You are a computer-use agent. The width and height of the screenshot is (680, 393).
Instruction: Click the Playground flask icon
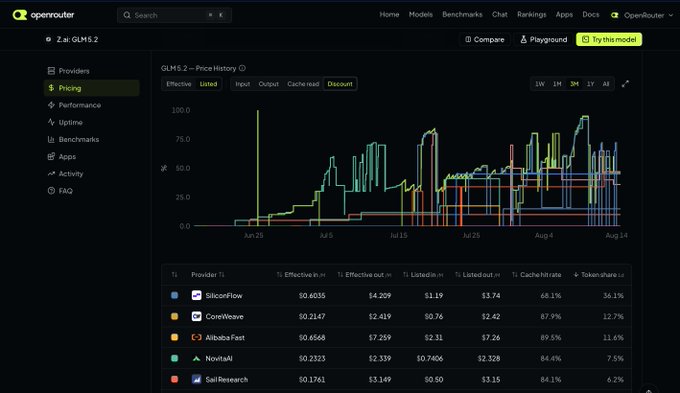(523, 39)
